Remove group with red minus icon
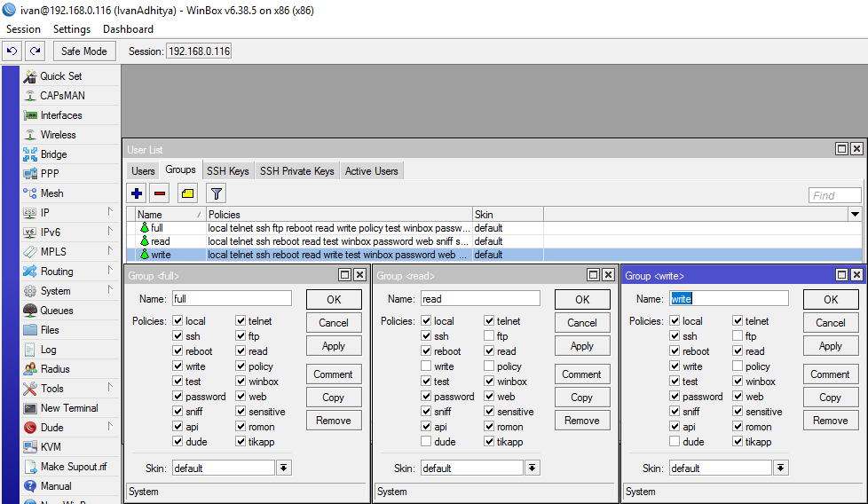 [160, 193]
